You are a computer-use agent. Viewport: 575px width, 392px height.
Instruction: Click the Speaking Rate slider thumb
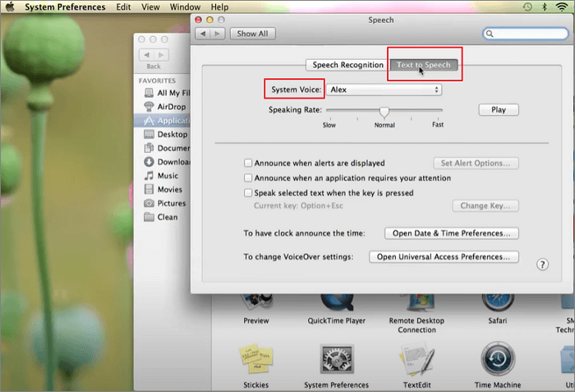click(384, 112)
